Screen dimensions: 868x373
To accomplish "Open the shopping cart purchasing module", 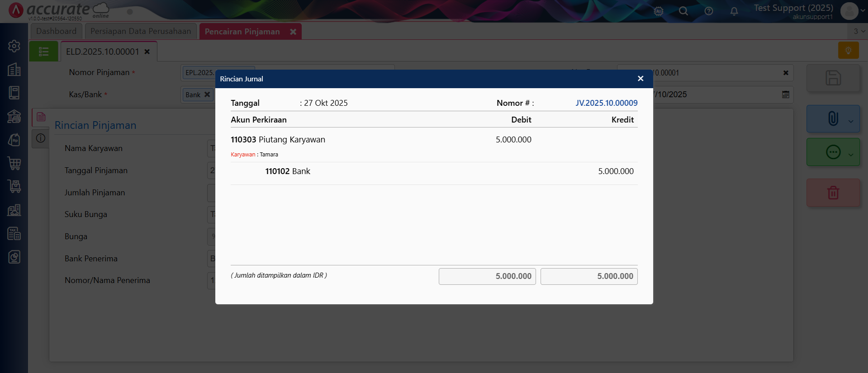I will point(14,163).
